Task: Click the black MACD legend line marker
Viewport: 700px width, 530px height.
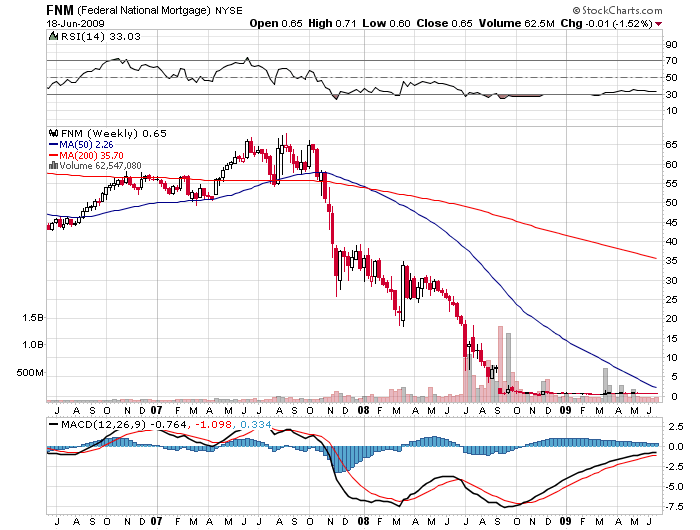Action: coord(53,424)
